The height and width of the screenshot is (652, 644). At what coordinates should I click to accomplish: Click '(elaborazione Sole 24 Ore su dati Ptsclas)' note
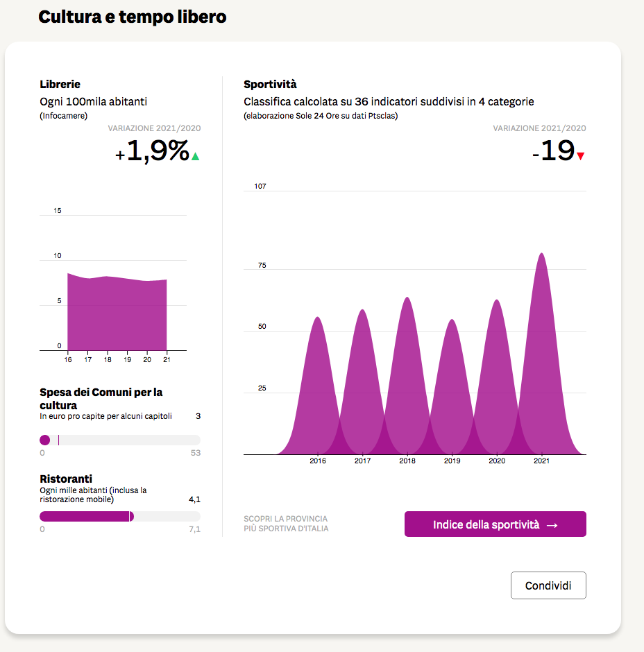pos(321,116)
